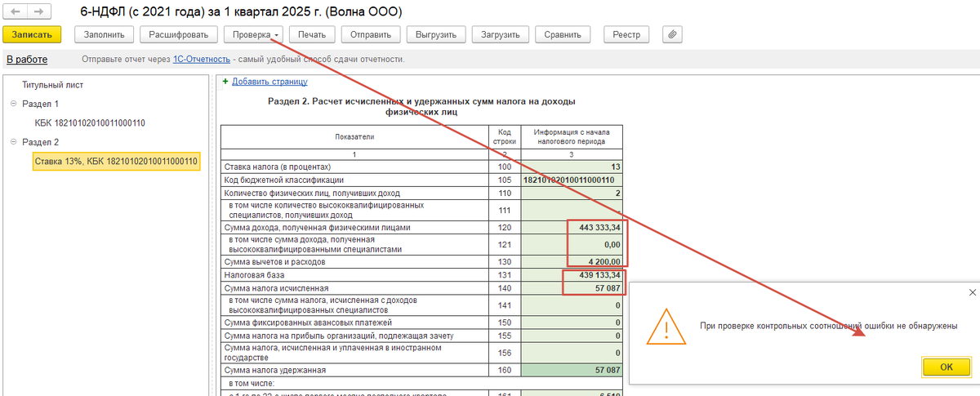
Task: Click row 155 profit tax offset value
Action: click(x=572, y=336)
